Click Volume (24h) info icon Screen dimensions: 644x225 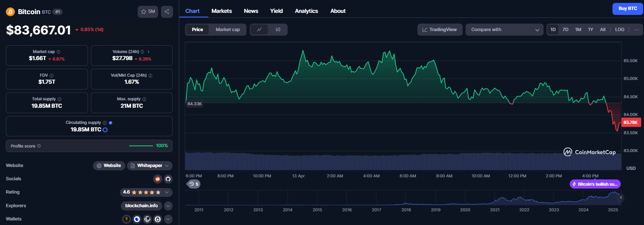tap(142, 52)
